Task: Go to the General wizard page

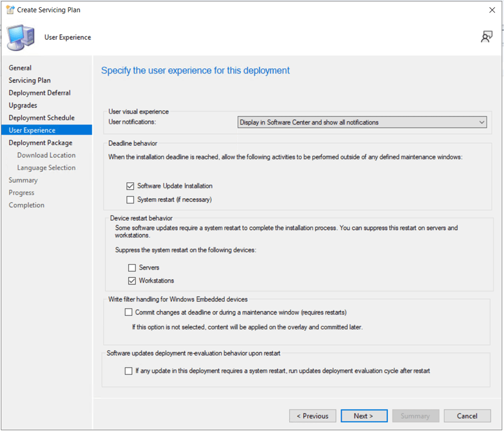Action: [x=20, y=68]
